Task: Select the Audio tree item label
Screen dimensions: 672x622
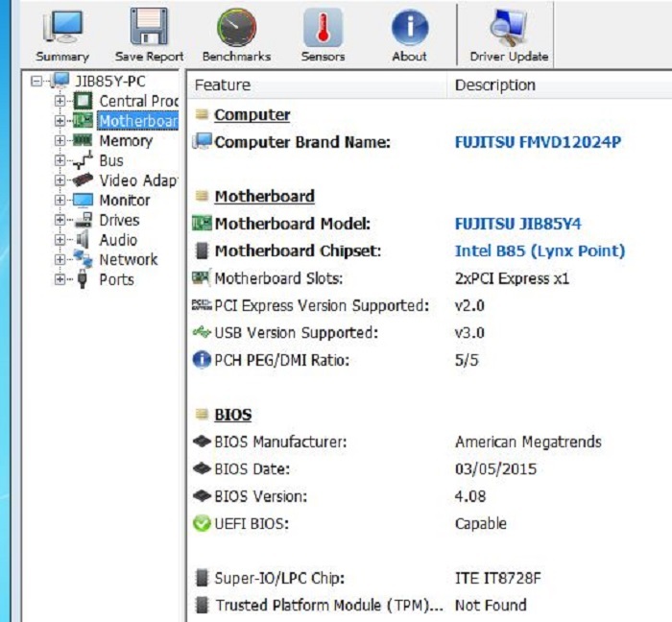Action: (x=118, y=239)
